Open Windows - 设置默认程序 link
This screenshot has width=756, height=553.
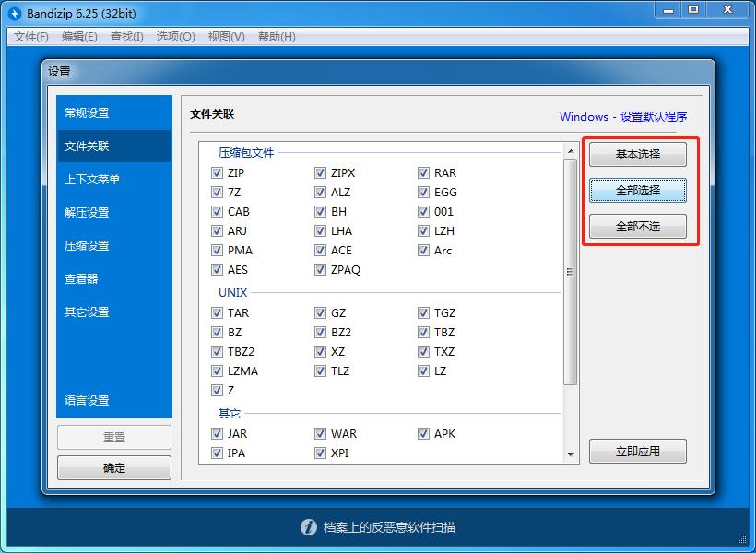pos(623,116)
